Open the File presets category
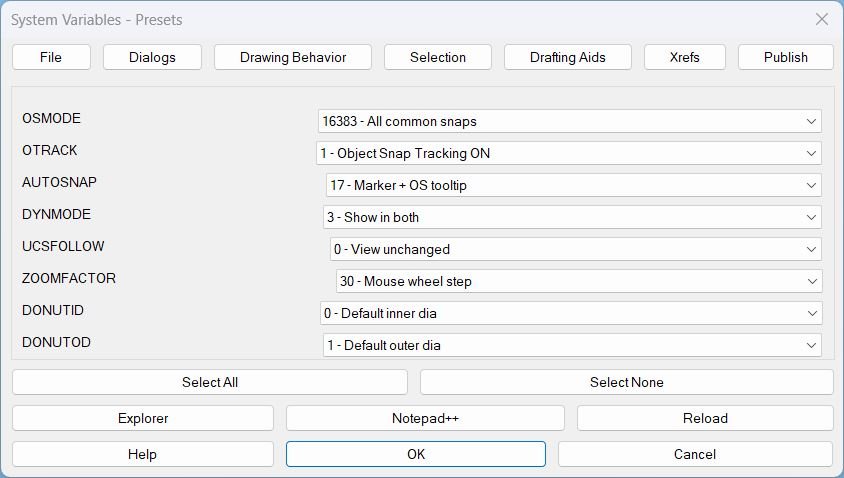 [x=51, y=57]
